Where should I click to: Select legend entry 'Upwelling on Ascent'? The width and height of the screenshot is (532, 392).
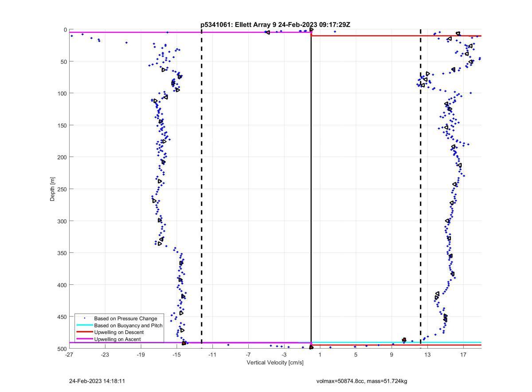pos(117,339)
